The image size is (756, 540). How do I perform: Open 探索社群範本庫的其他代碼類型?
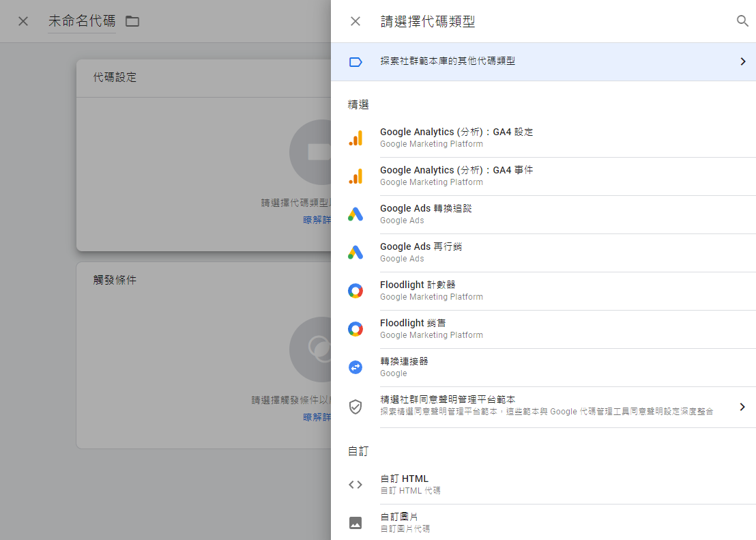click(x=543, y=61)
